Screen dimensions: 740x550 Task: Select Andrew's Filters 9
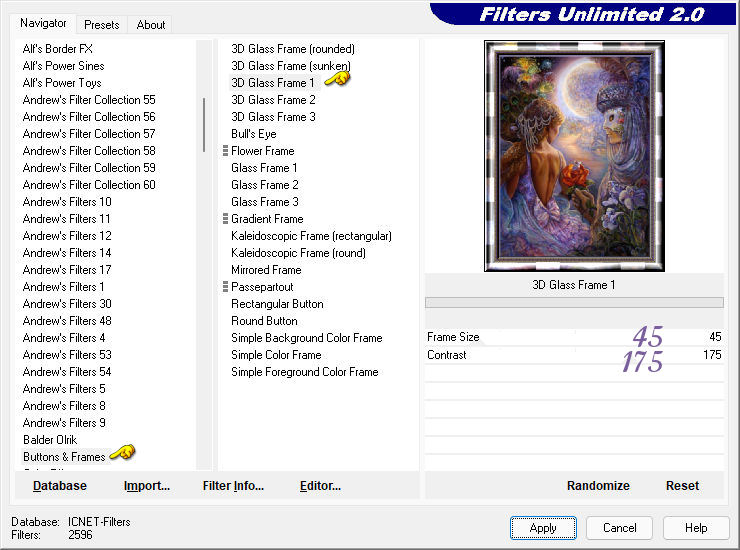click(64, 423)
